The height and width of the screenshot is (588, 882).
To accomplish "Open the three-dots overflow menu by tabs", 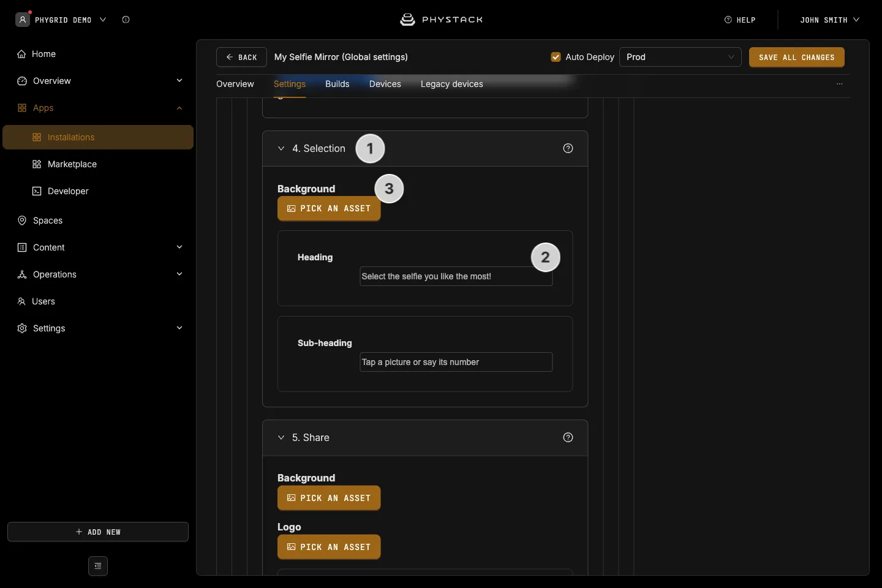I will 840,84.
